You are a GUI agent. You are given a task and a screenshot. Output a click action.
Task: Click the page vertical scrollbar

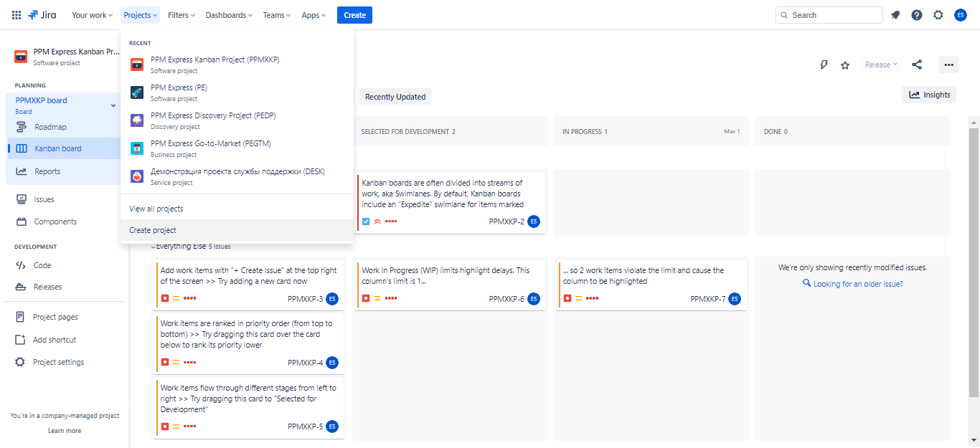click(974, 262)
